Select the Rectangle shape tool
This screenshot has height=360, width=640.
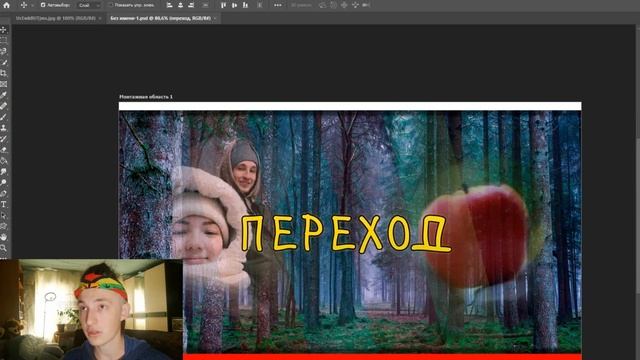pos(4,226)
